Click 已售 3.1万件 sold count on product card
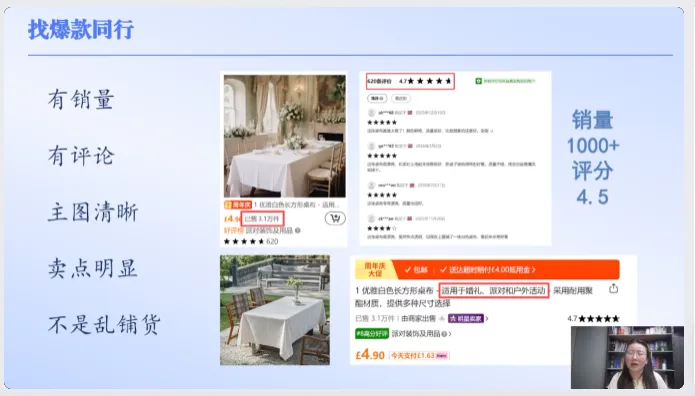The width and height of the screenshot is (695, 396). 262,219
